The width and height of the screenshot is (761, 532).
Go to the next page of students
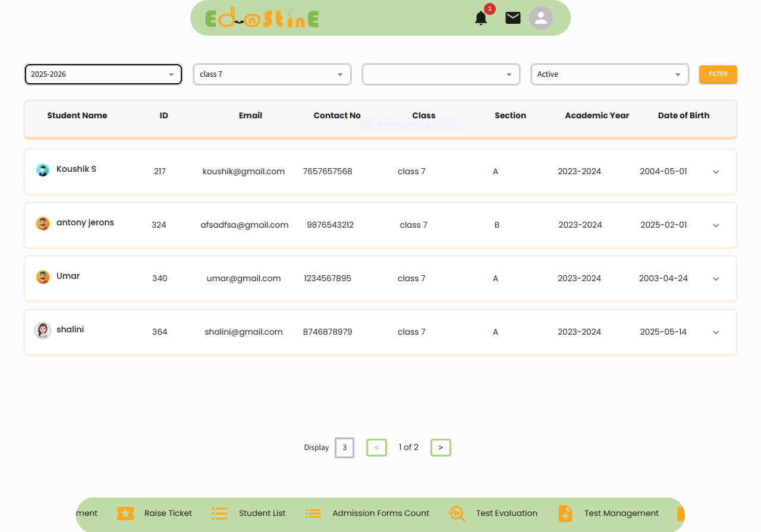441,448
